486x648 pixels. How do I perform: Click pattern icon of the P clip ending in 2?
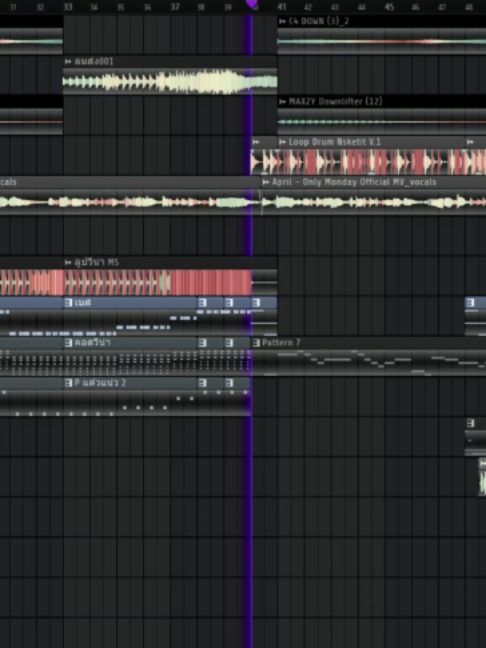pyautogui.click(x=69, y=383)
